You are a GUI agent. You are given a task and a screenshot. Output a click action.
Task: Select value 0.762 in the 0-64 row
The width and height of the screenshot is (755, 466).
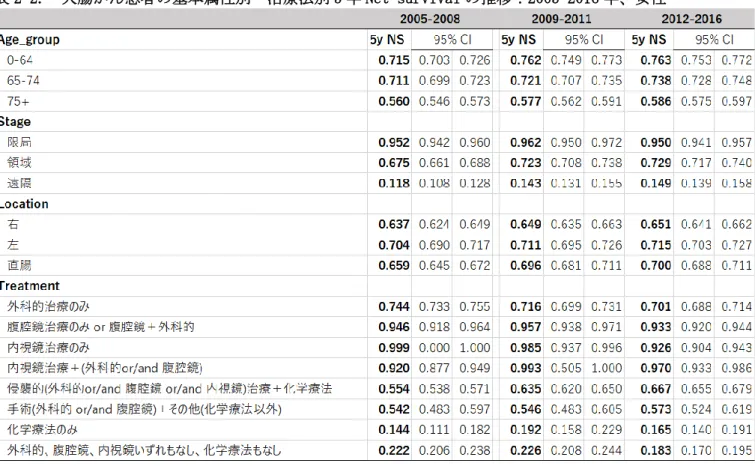pos(525,60)
